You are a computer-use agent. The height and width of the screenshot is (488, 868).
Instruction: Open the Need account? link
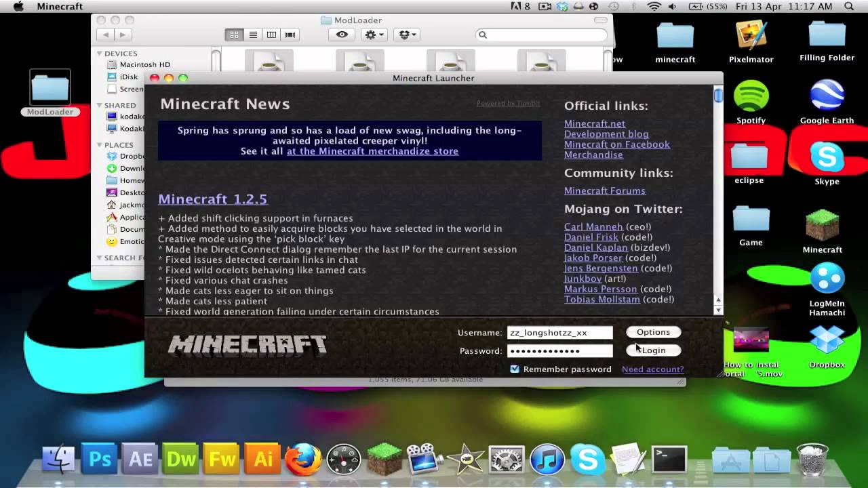click(652, 369)
